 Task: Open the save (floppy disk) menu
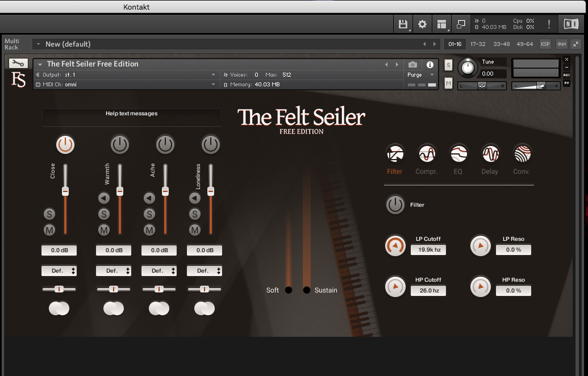pyautogui.click(x=403, y=24)
